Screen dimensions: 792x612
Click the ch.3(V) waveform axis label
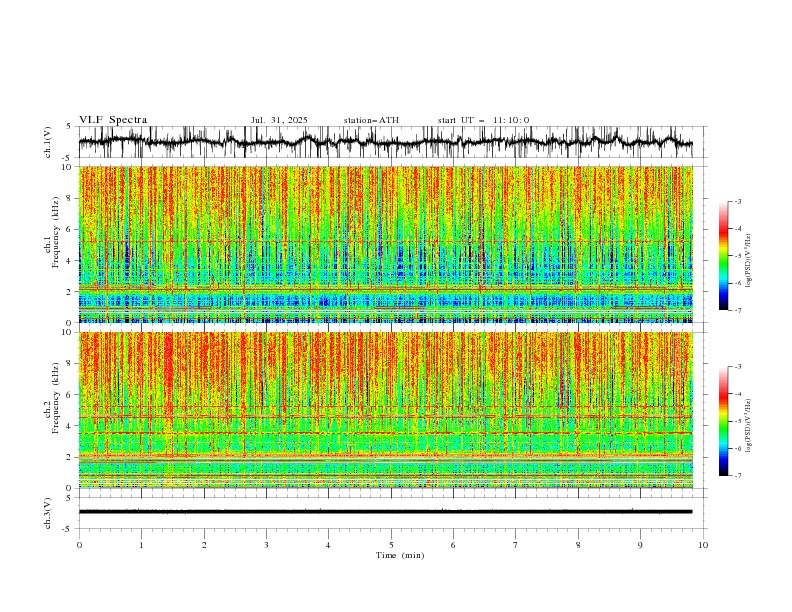(48, 513)
